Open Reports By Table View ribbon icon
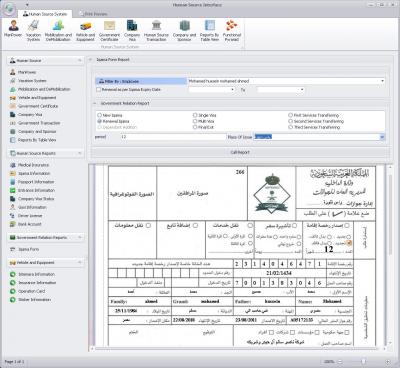Viewport: 400px width, 368px height. click(x=209, y=30)
